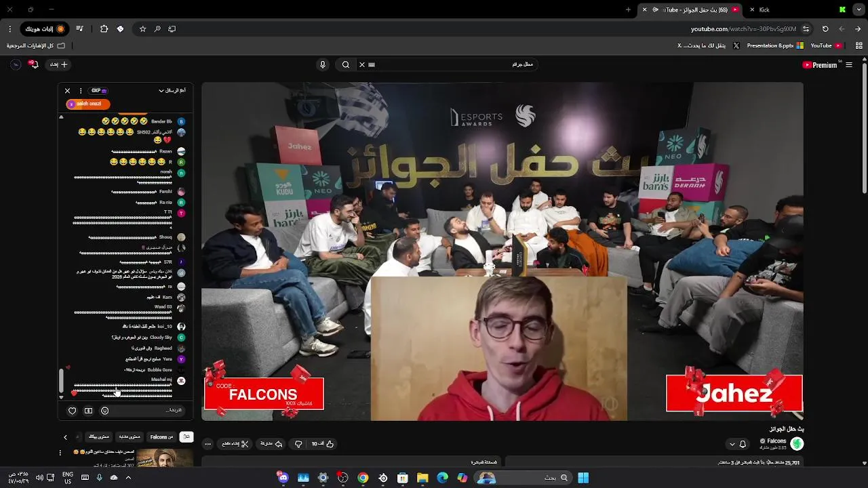Open the browser profile chip with orange avatar

pos(45,29)
